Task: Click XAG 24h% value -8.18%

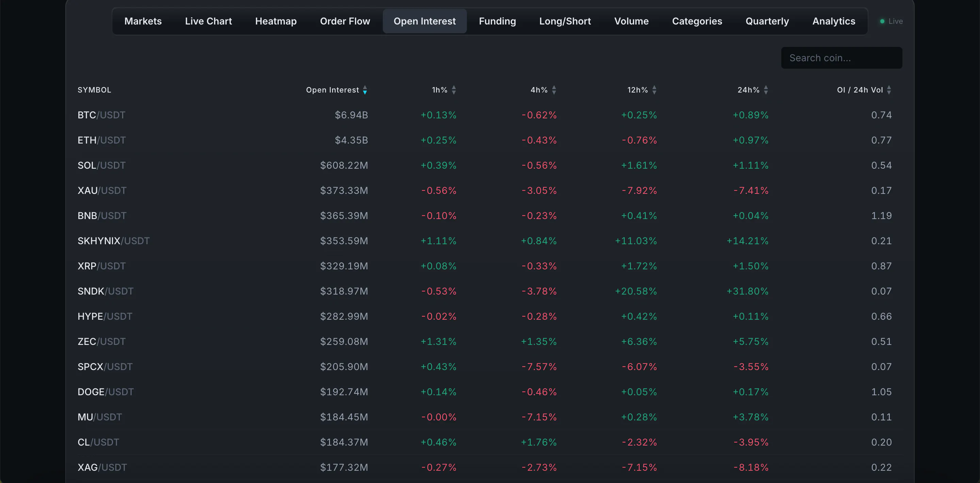Action: pos(751,467)
